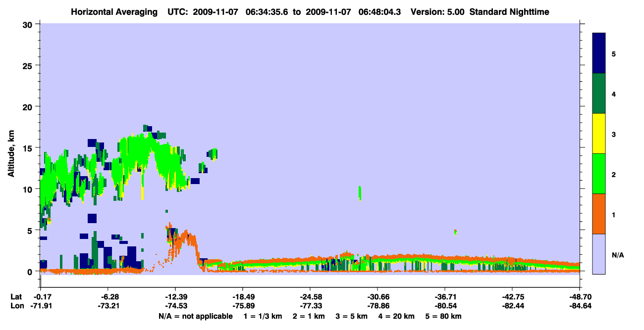Click the lavender N/A colorbar segment
The height and width of the screenshot is (330, 644).
599,254
